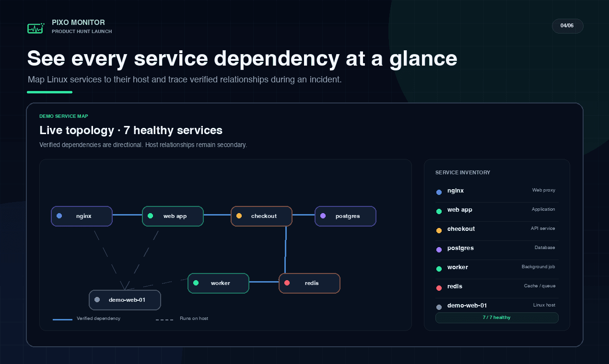
Task: Click the 7 / 7 healthy status bar
Action: point(497,318)
